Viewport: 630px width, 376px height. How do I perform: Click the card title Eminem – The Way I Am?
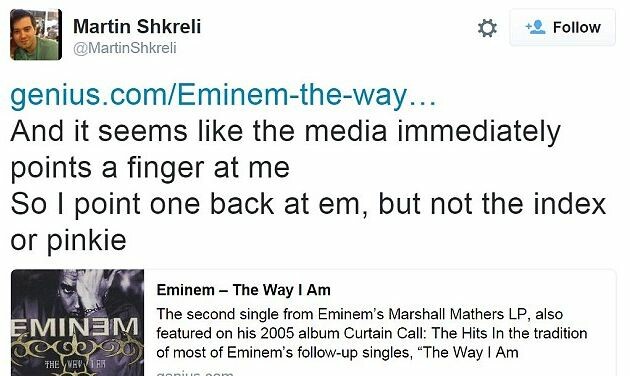coord(243,290)
